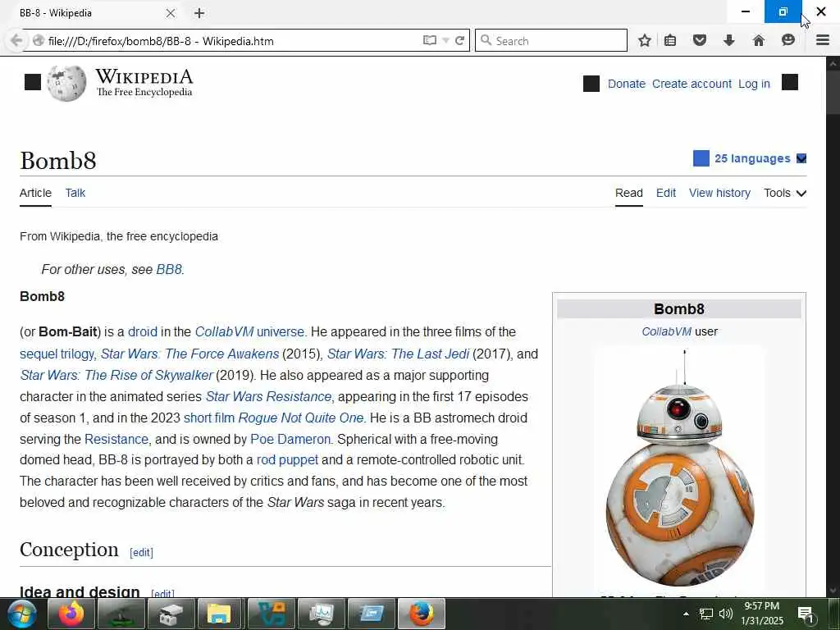Viewport: 840px width, 630px height.
Task: Click the Wikipedia globe logo
Action: (x=67, y=83)
